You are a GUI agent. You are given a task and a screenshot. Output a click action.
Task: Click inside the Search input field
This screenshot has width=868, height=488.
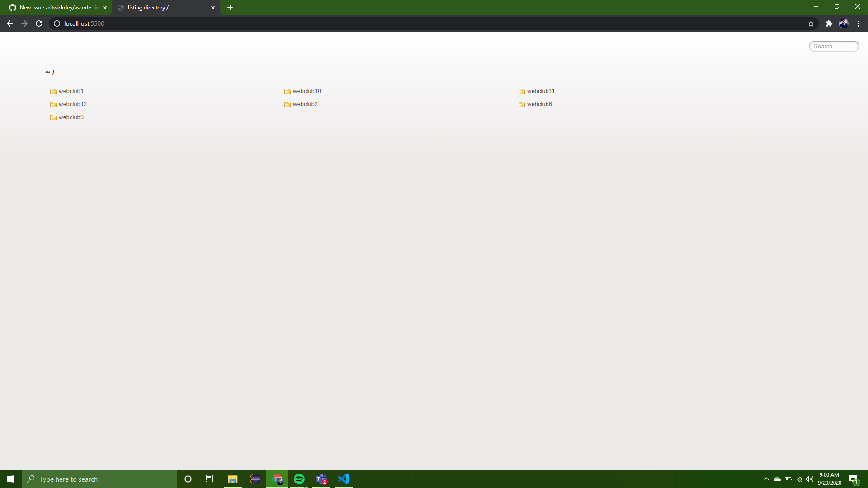(x=833, y=46)
